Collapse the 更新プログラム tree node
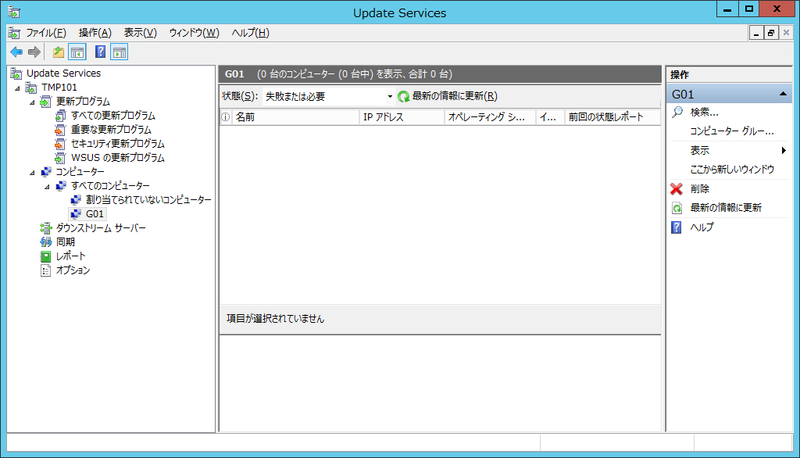The image size is (800, 458). click(33, 102)
